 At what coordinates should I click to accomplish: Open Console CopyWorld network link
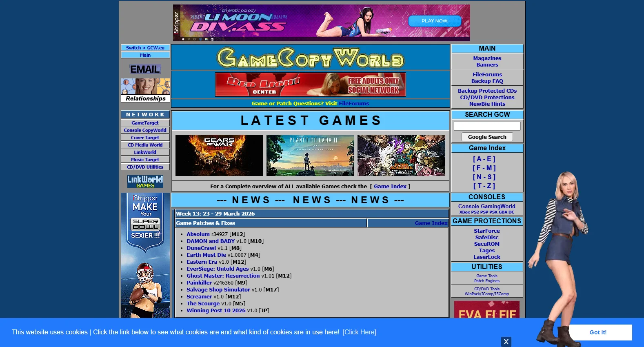coord(145,130)
